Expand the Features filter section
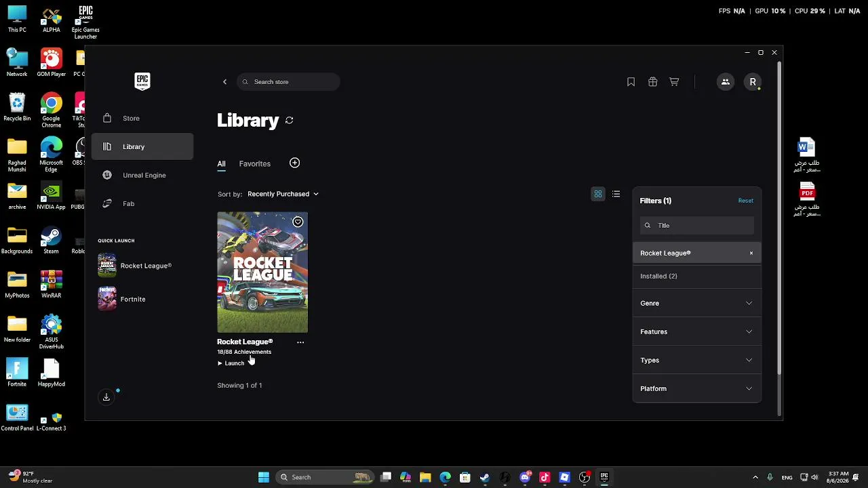This screenshot has height=488, width=868. pos(697,331)
